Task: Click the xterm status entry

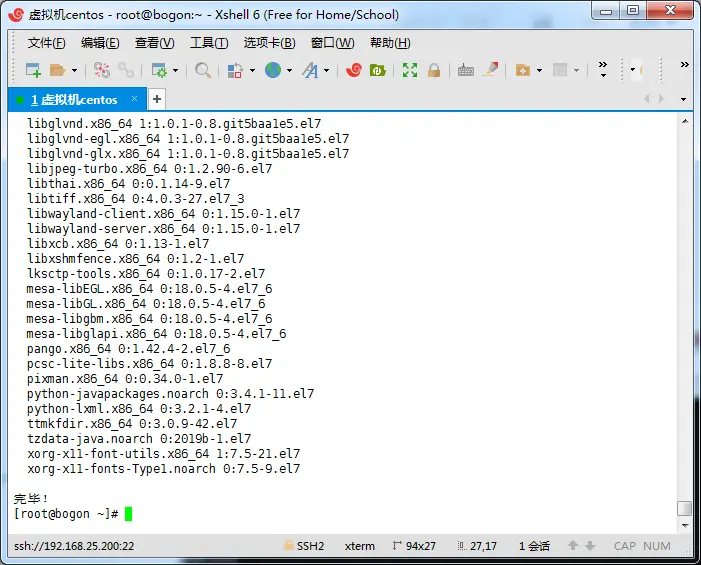Action: coord(360,546)
